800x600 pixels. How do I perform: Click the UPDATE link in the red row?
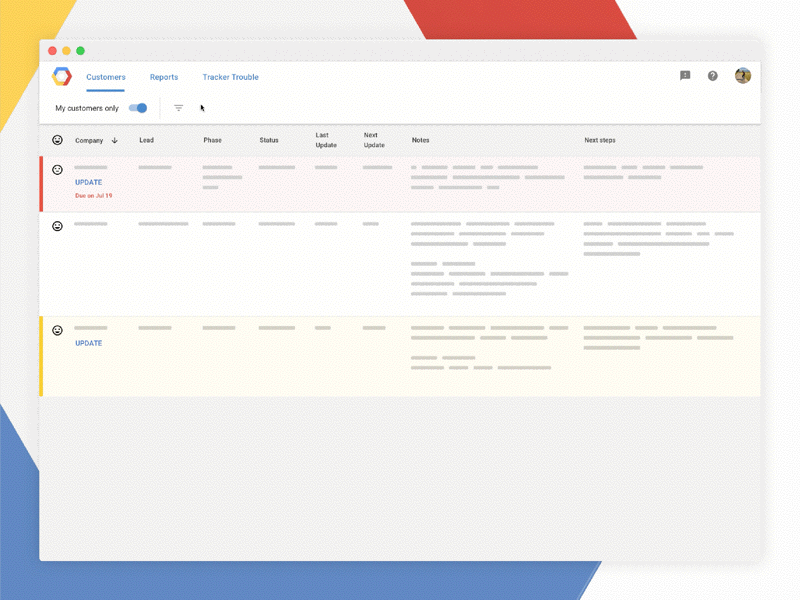87,182
